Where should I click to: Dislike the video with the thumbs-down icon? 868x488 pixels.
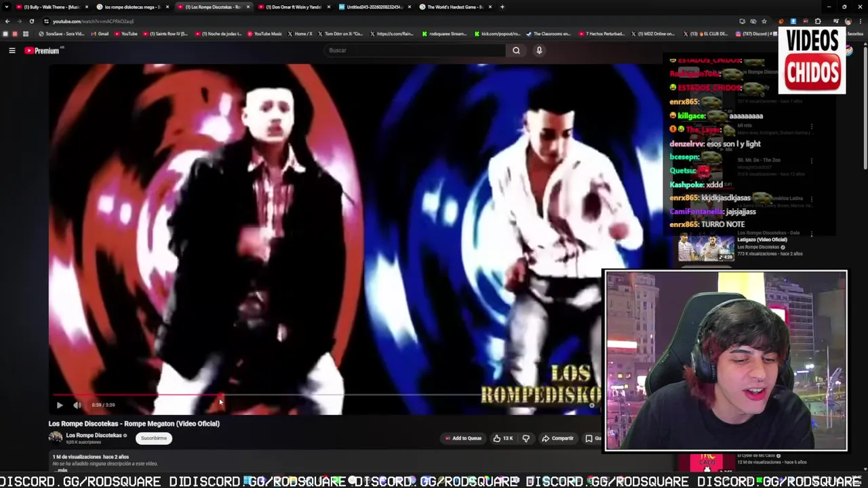tap(526, 439)
